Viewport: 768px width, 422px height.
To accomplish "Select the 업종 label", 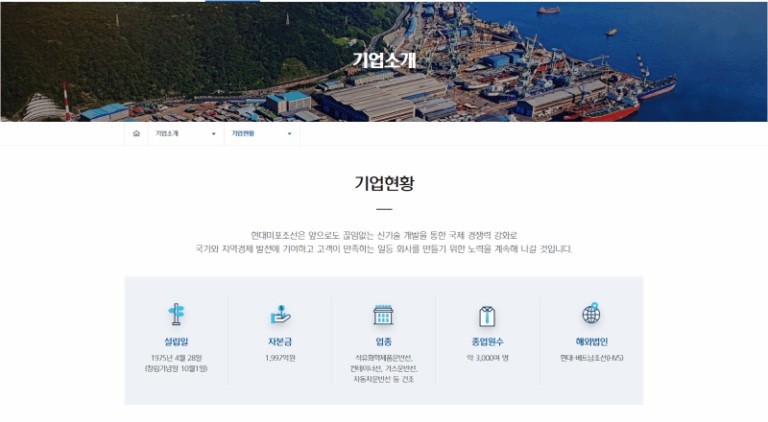I will click(x=384, y=342).
